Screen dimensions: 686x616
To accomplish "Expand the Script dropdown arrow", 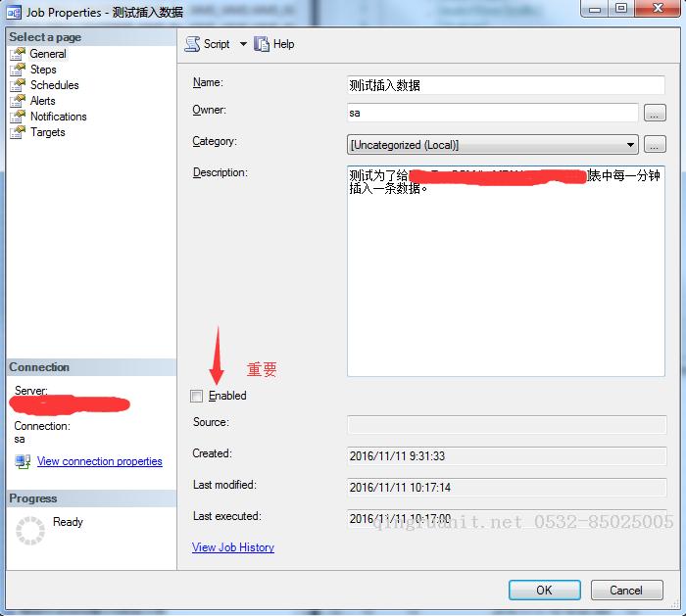I will pos(243,44).
